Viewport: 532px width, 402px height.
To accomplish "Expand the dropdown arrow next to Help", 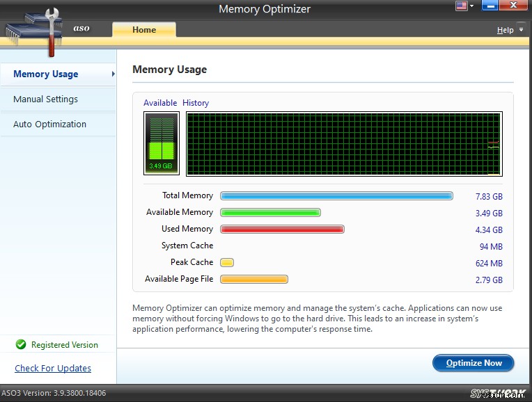I will pos(521,30).
